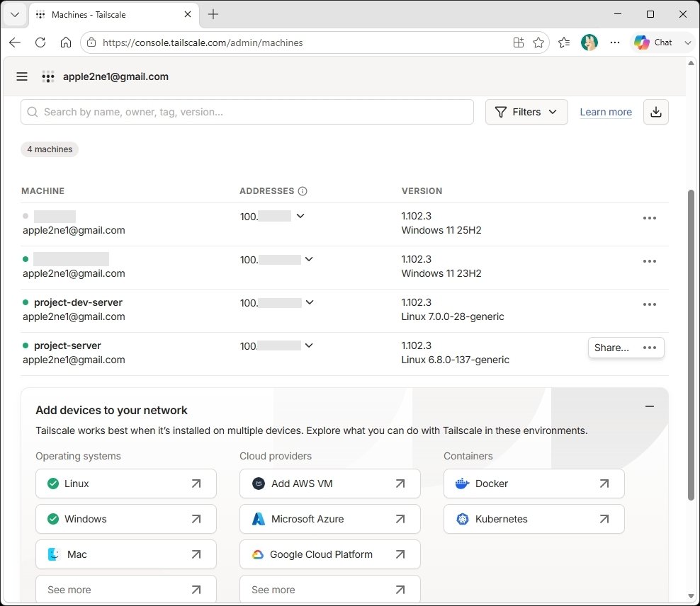Click the Tailscale dotted logo icon
The width and height of the screenshot is (700, 606).
[x=47, y=76]
